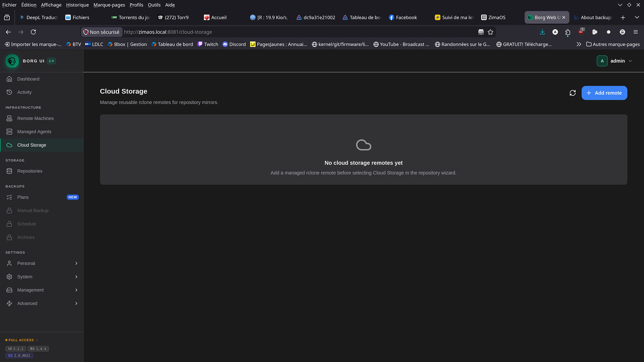644x362 pixels.
Task: Open the Fichier menu
Action: (x=9, y=5)
